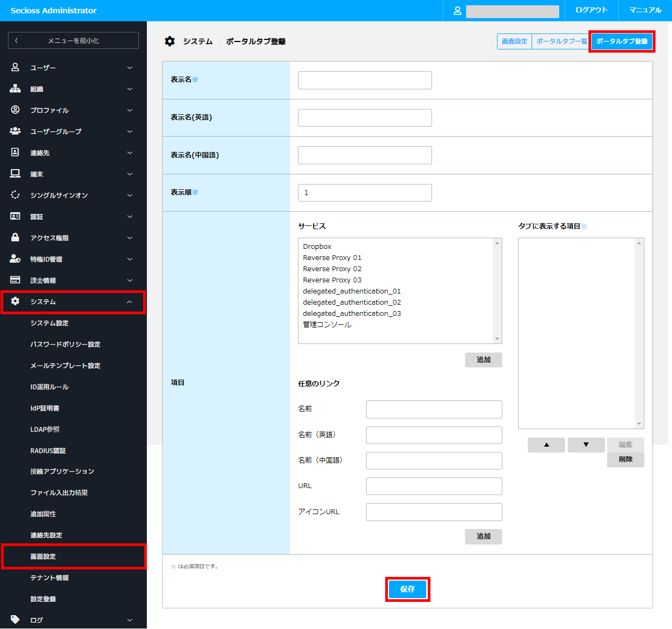Expand the 認証 menu chevron

[130, 216]
